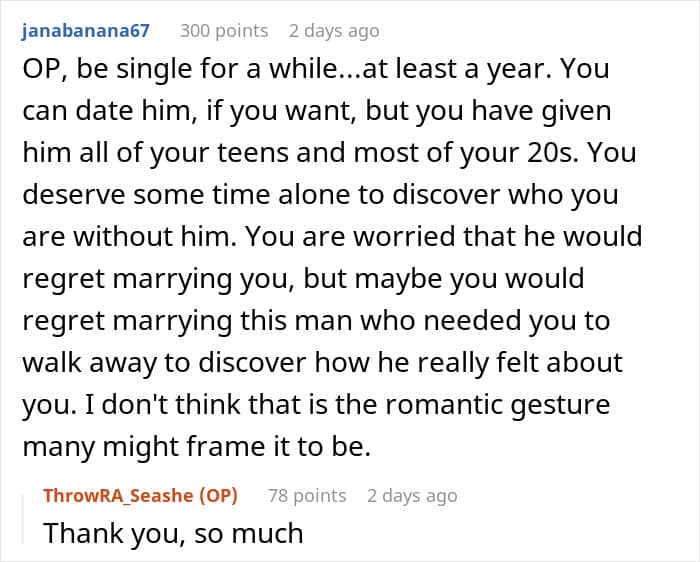Open OP reply's "2 days ago" timestamp

point(412,495)
